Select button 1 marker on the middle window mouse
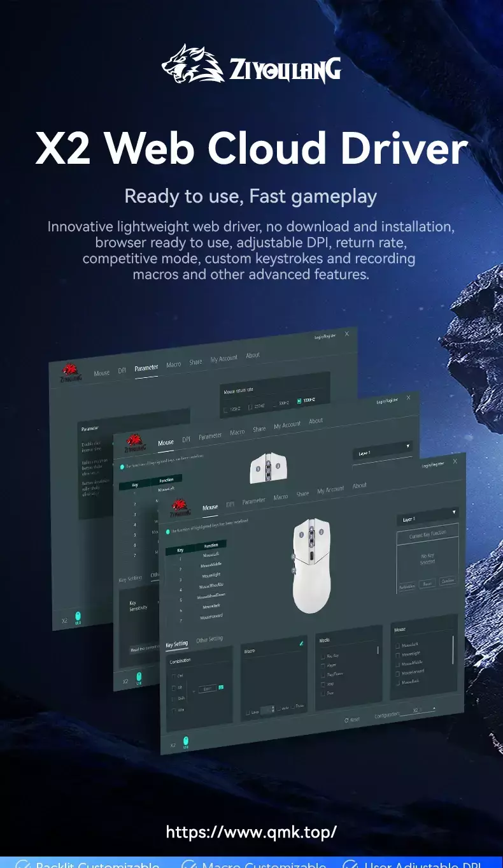The image size is (503, 868). (x=258, y=468)
